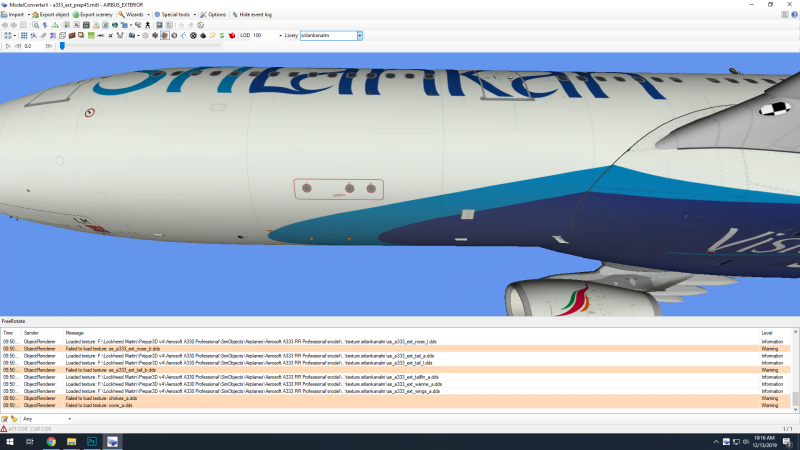Toggle the grid display icon
This screenshot has height=450, width=800.
click(24, 36)
